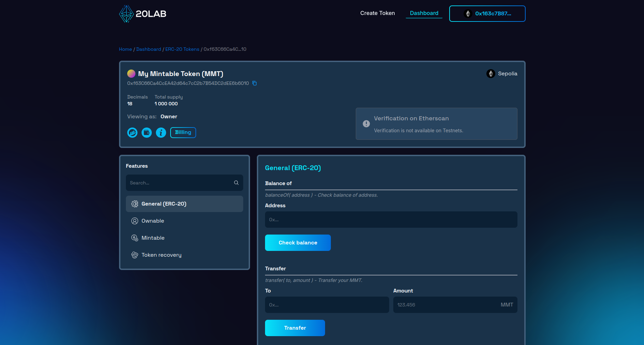Screen dimensions: 644x345
Task: Click the Sepolia network label
Action: tap(508, 74)
